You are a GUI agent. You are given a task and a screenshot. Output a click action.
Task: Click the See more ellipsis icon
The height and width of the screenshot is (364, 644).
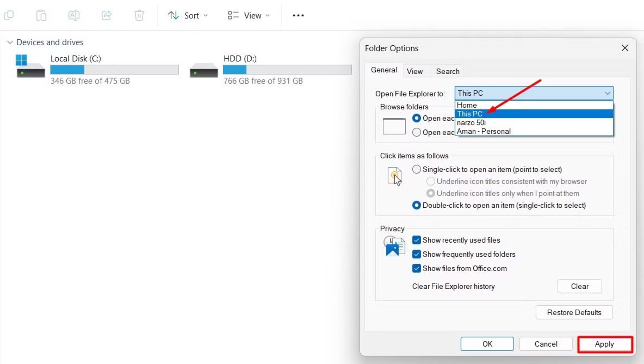pyautogui.click(x=298, y=15)
